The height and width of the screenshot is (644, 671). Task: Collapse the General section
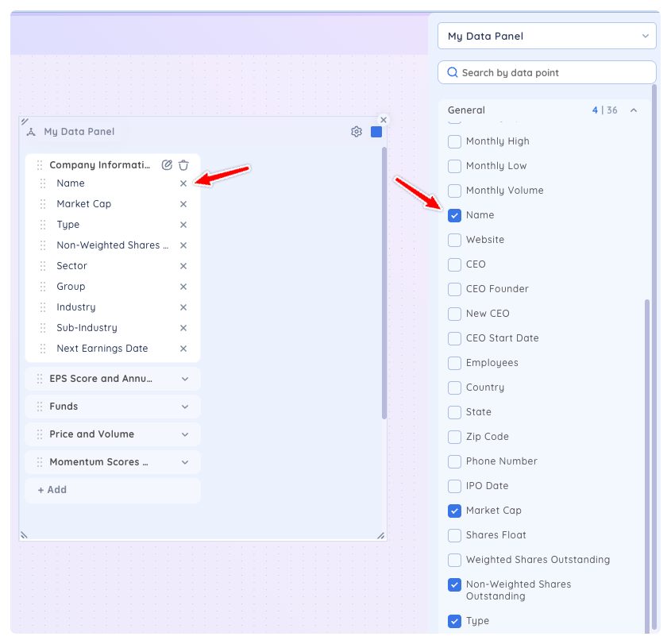[634, 110]
